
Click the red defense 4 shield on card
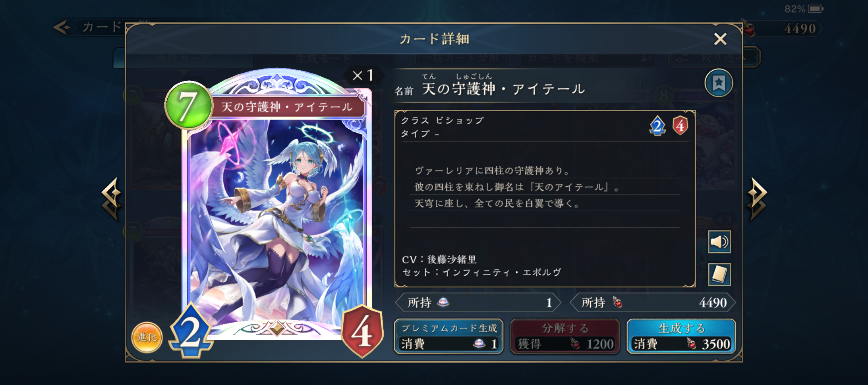(362, 332)
